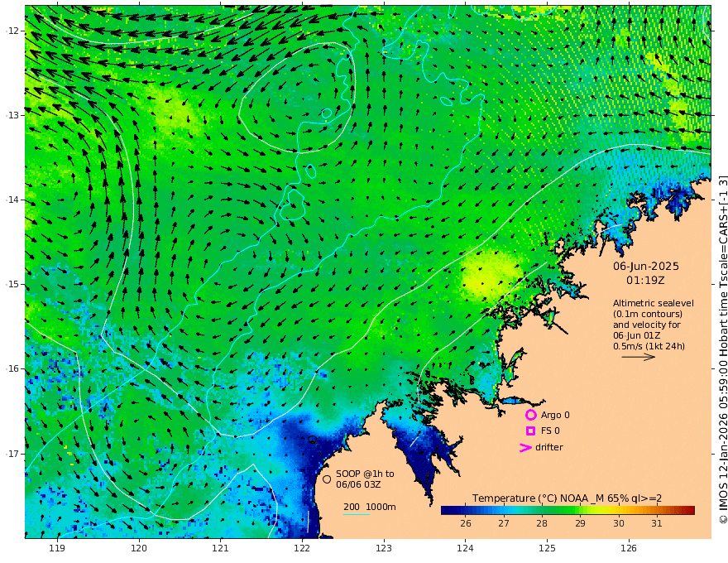Click the 0.5m/s velocity reference arrow
Image resolution: width=728 pixels, height=563 pixels.
639,357
